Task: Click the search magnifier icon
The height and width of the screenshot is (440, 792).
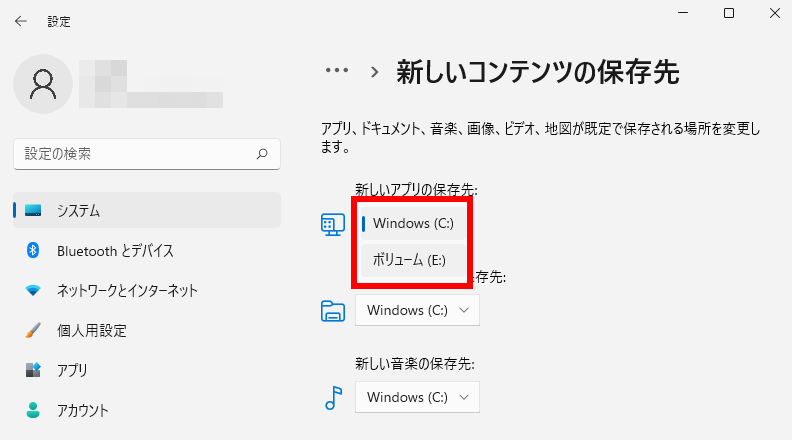Action: coord(262,154)
